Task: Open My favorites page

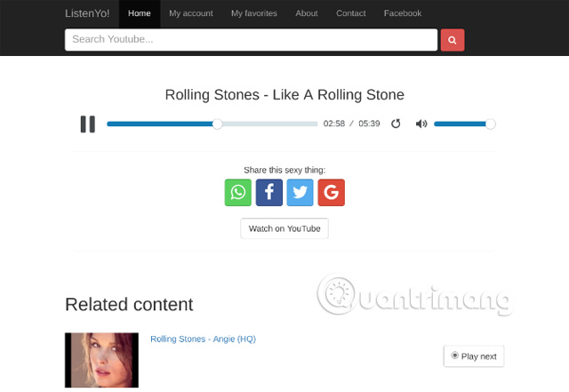Action: click(254, 13)
